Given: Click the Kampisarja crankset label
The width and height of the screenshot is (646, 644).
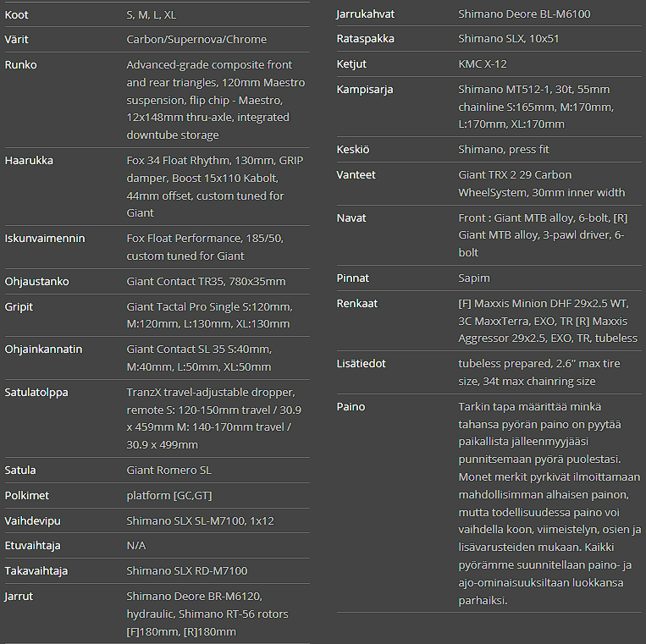Looking at the screenshot, I should (x=365, y=90).
